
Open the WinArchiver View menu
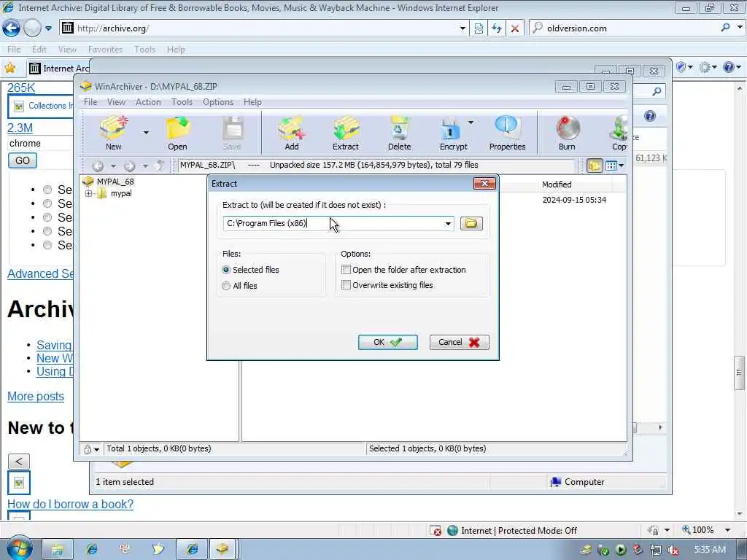pyautogui.click(x=116, y=102)
